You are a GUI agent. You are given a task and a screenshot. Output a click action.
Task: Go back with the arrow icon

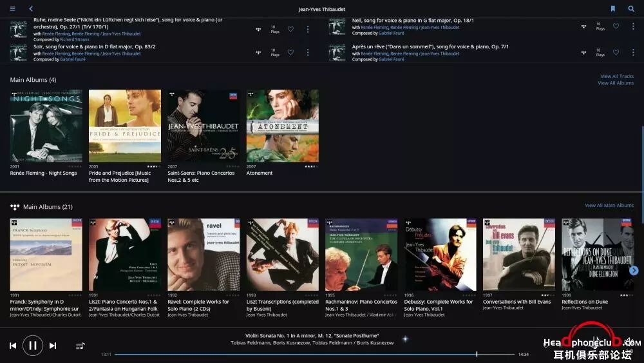[31, 8]
